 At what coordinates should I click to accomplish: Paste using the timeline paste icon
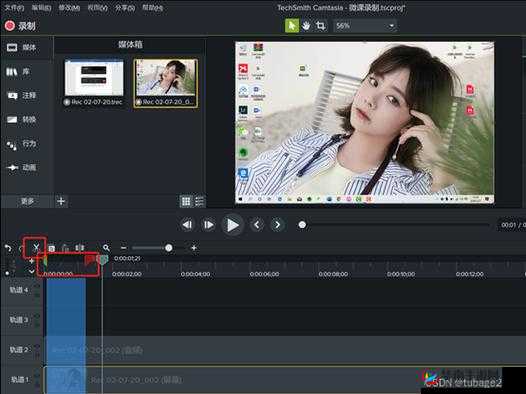pyautogui.click(x=66, y=248)
